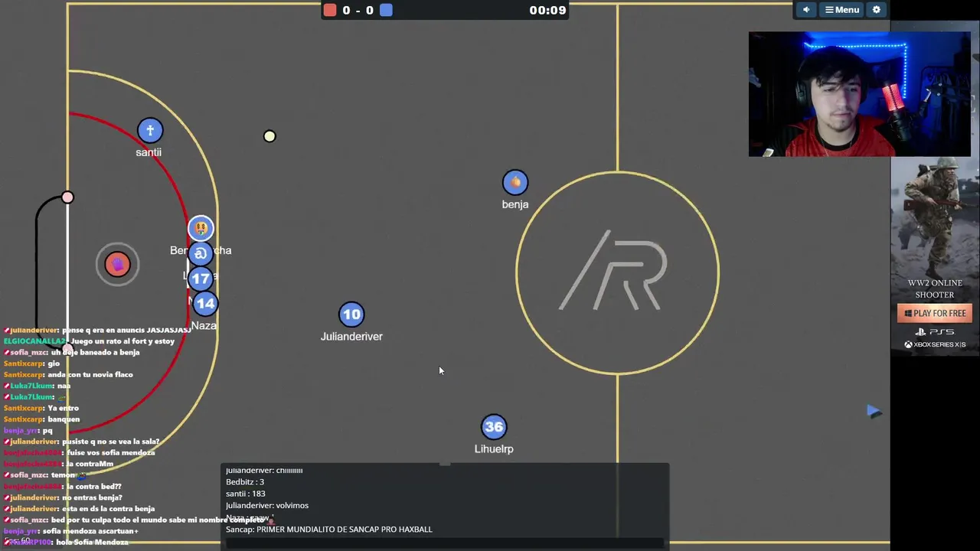This screenshot has height=551, width=980.
Task: Click stream chat message 'Ya entro'
Action: (x=63, y=408)
